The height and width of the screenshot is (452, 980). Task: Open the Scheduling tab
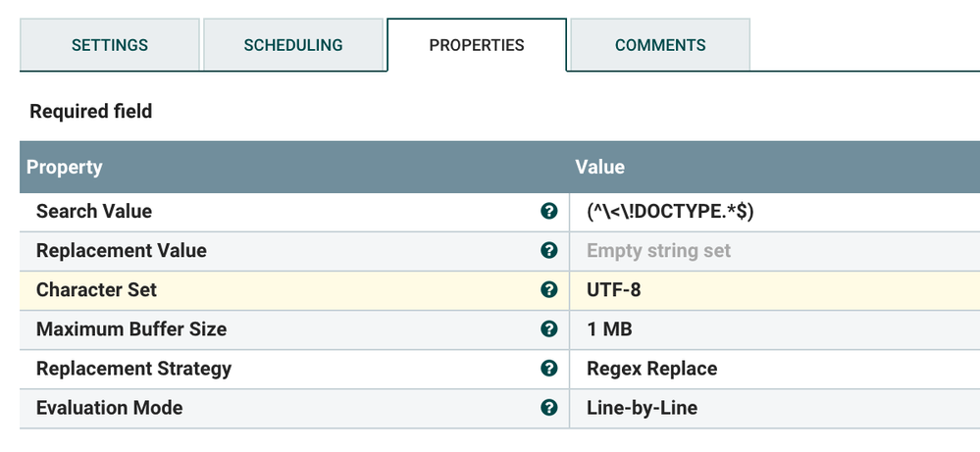293,45
